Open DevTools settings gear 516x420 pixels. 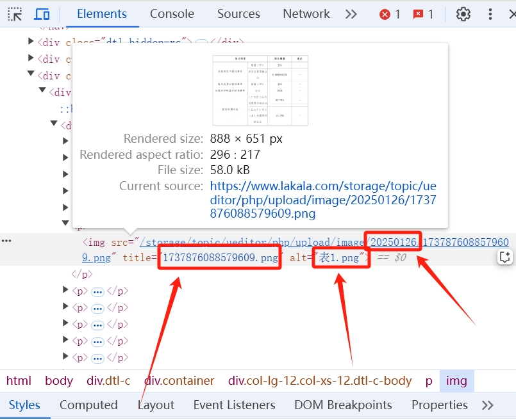pos(463,14)
